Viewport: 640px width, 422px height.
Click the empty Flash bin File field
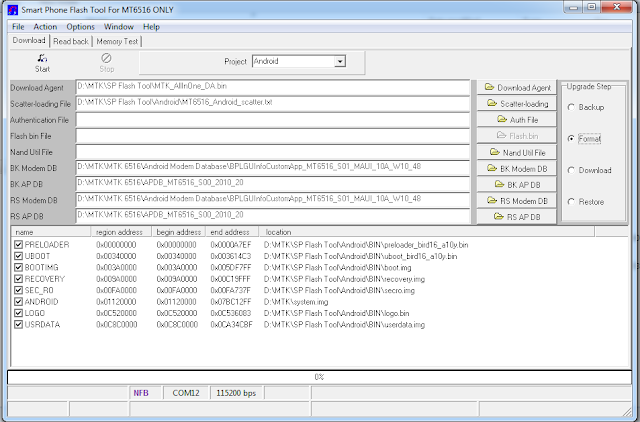tap(273, 136)
